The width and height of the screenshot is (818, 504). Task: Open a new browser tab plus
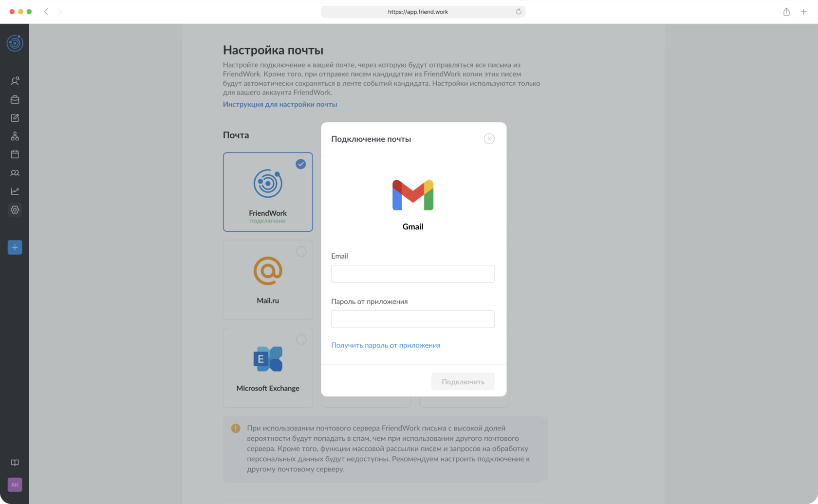(x=803, y=12)
